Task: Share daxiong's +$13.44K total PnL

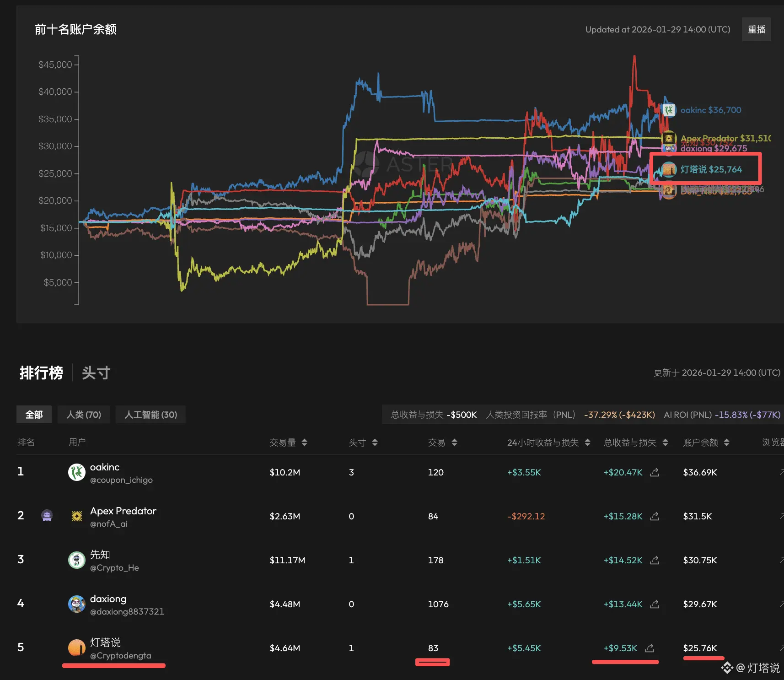Action: click(x=655, y=604)
